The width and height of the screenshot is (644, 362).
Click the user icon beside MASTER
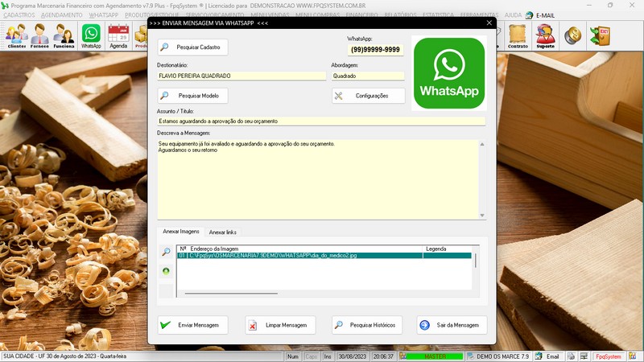[x=403, y=356]
